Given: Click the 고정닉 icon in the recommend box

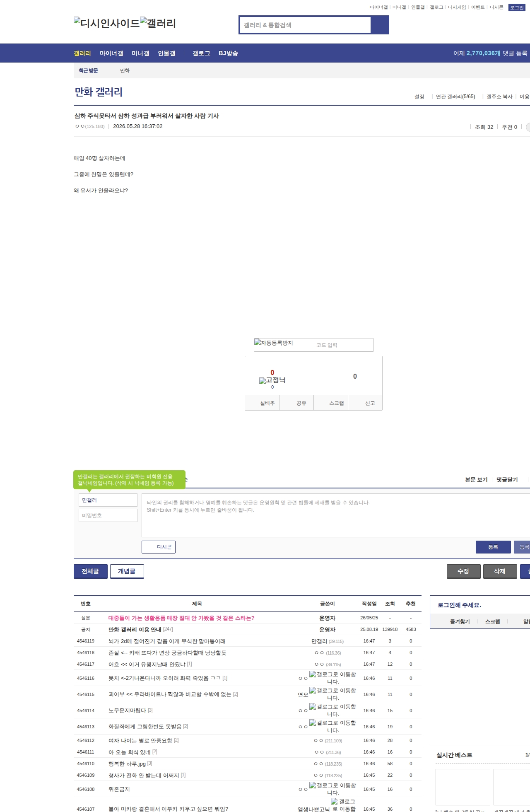Looking at the screenshot, I should (x=272, y=380).
